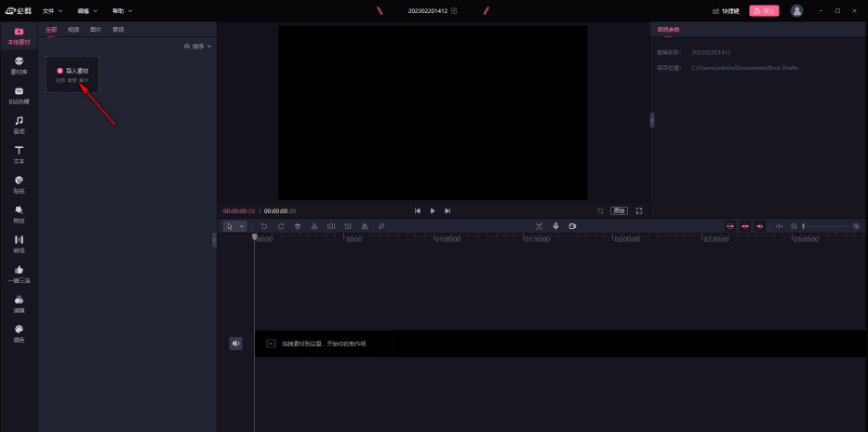Click the pink 导出 export button
Screen dimensions: 868x432
coord(764,11)
